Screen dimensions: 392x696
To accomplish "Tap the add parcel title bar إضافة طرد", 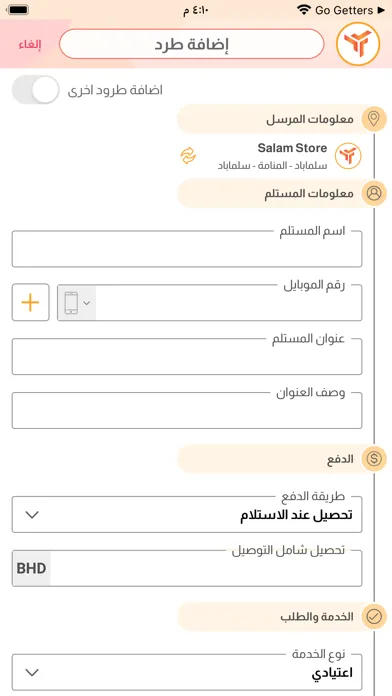I will [x=192, y=44].
